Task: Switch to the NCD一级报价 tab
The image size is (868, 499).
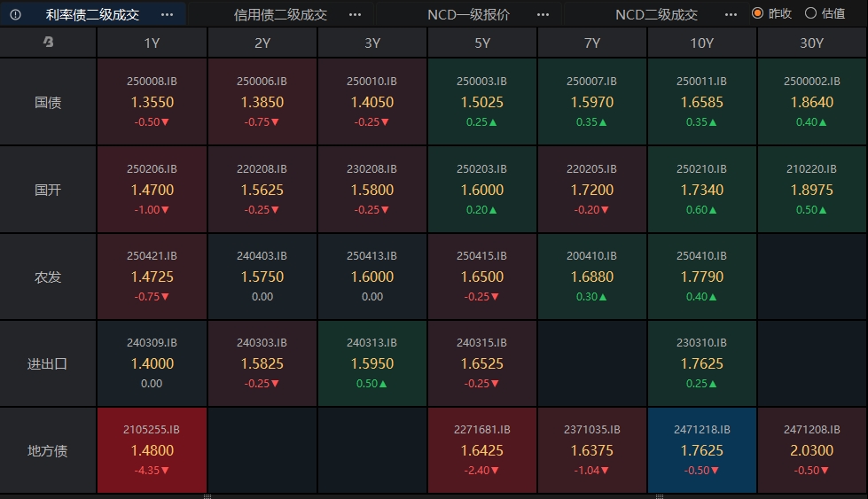Action: click(468, 15)
